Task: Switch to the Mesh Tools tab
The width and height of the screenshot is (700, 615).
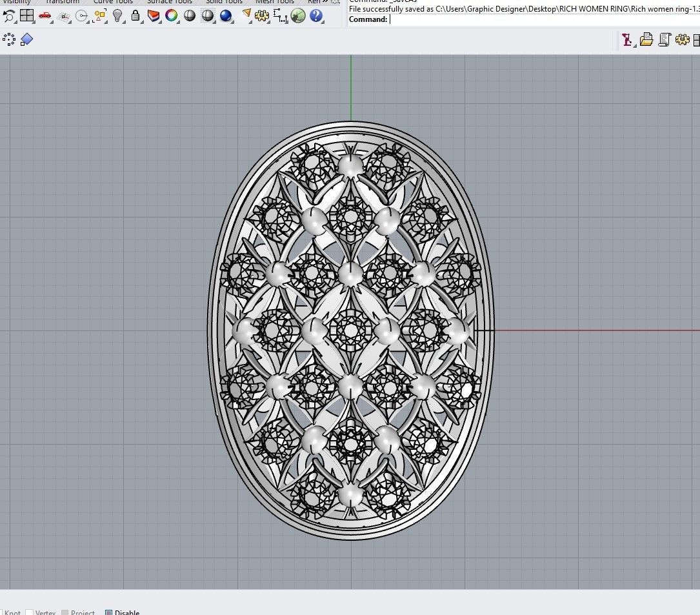Action: pyautogui.click(x=275, y=2)
